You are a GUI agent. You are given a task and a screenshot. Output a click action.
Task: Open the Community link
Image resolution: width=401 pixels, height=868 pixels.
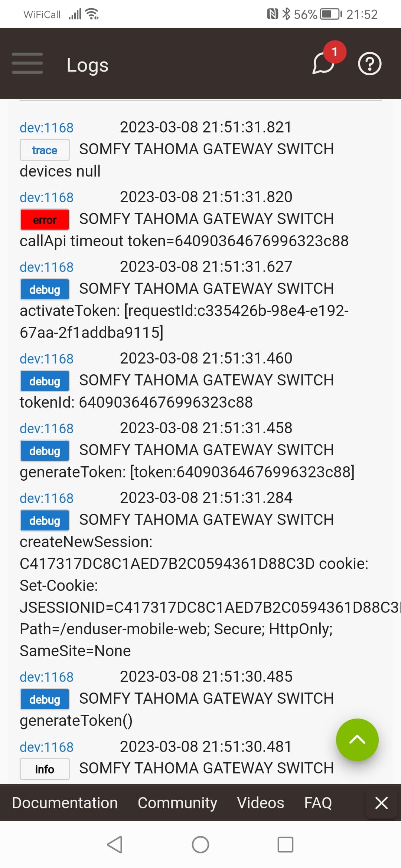pyautogui.click(x=177, y=803)
